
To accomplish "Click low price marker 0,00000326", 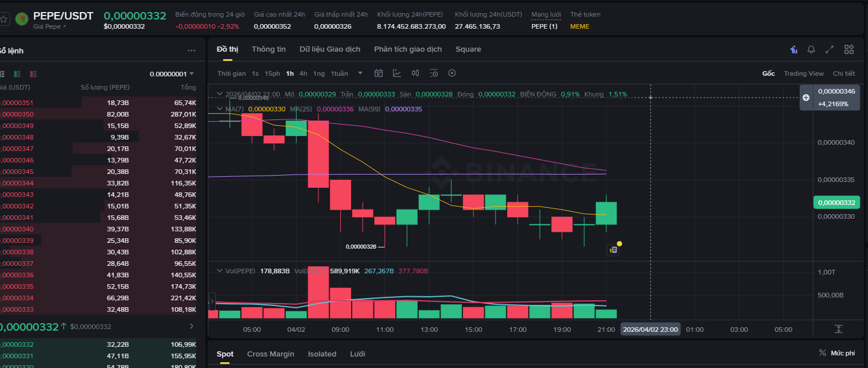I will [361, 246].
